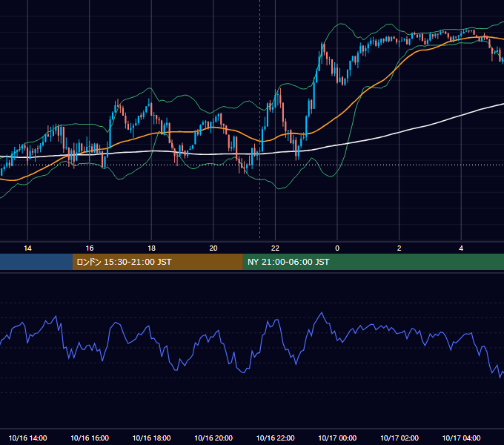The height and width of the screenshot is (445, 504).
Task: Click the 10/16 20:00 date label
Action: tap(213, 438)
